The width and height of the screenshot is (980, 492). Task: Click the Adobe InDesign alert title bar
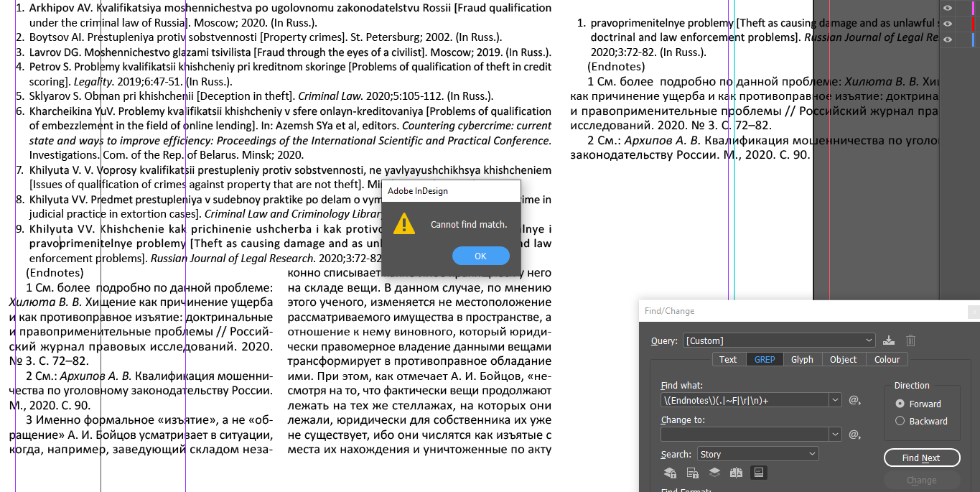(450, 191)
